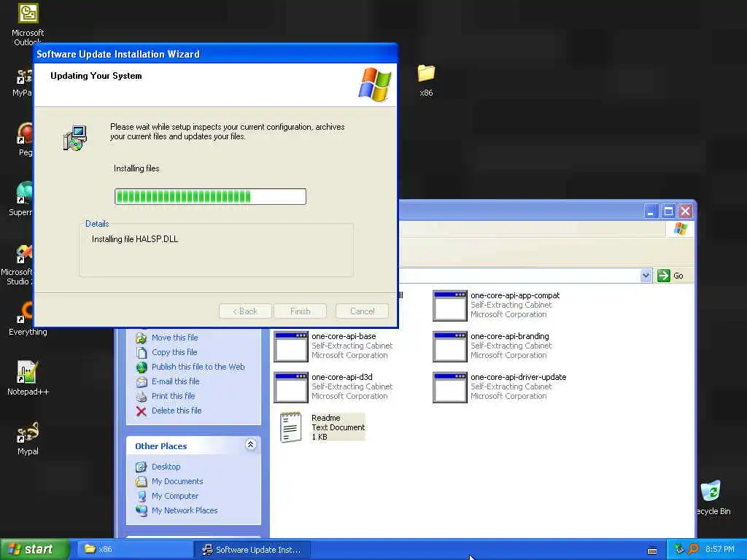Screen dimensions: 747x560
Task: Click Delete this file link
Action: pos(177,411)
